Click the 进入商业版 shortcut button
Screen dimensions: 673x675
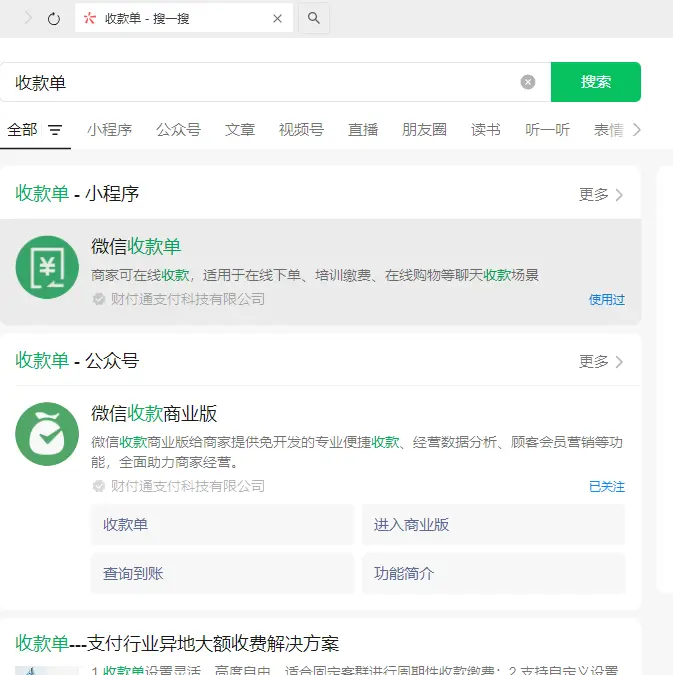click(x=493, y=525)
